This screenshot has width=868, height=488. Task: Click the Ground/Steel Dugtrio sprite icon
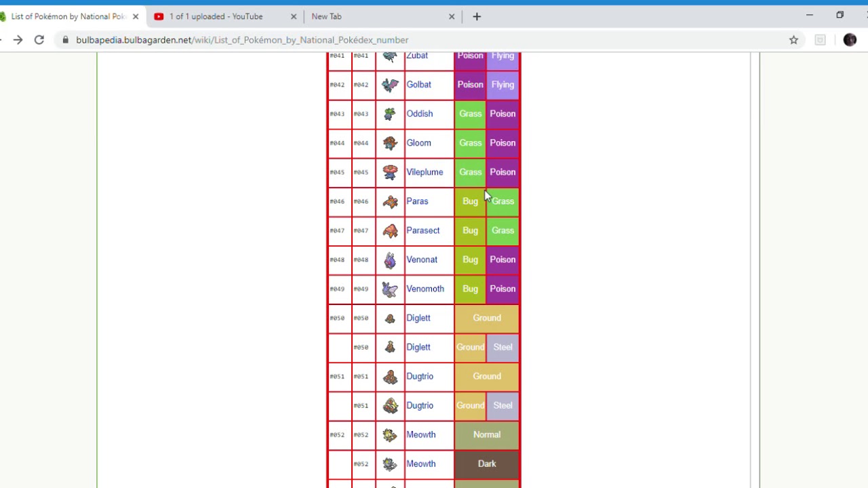(390, 405)
